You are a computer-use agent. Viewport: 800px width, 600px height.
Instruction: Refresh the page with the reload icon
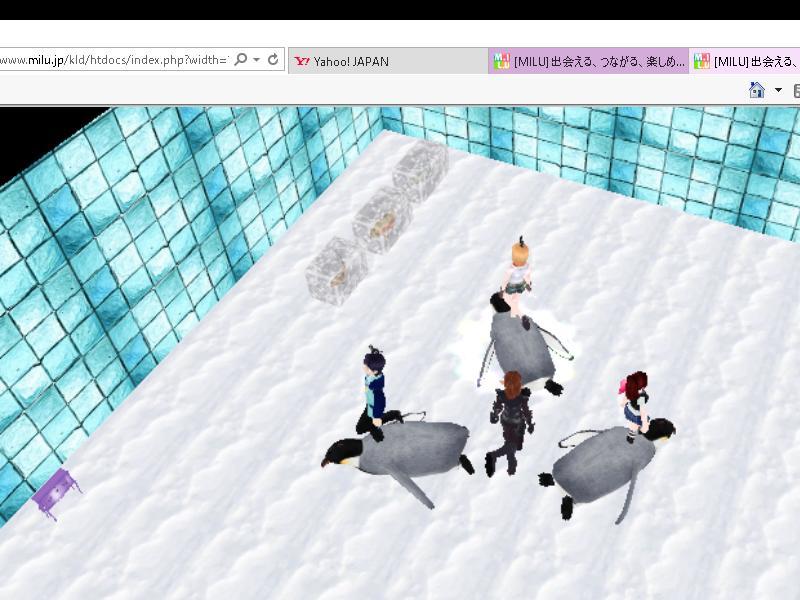(x=272, y=60)
